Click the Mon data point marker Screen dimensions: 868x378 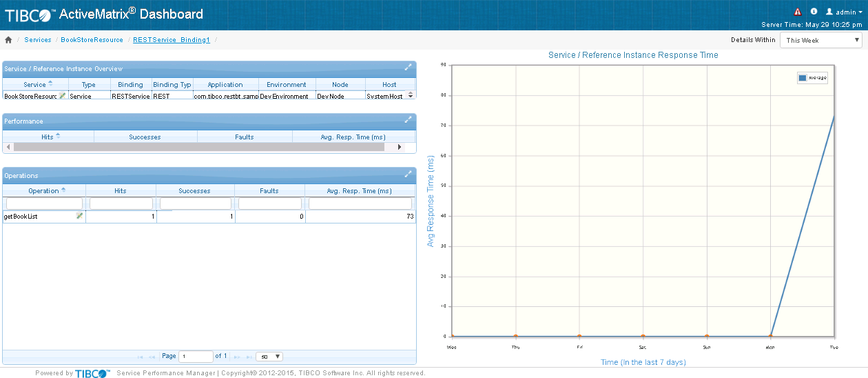[770, 337]
